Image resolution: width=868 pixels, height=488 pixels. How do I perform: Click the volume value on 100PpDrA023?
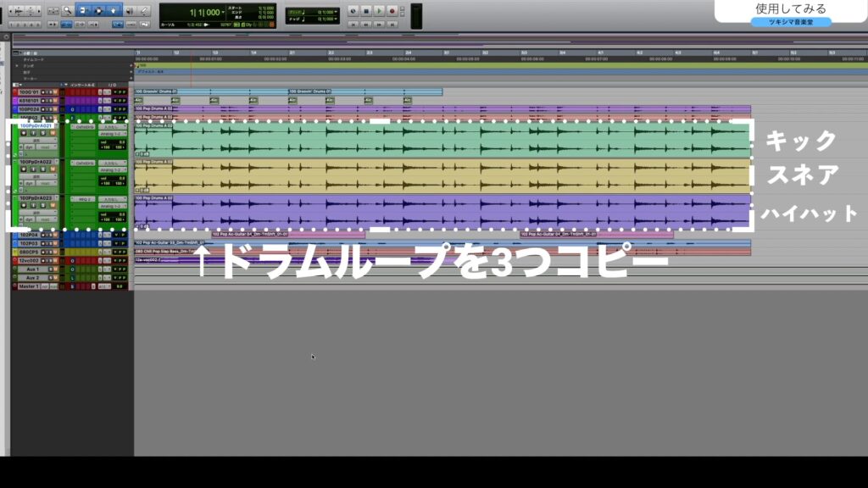pyautogui.click(x=113, y=214)
